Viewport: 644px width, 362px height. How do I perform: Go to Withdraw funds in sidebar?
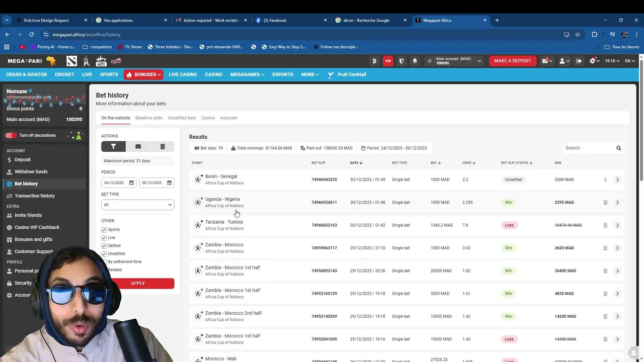pyautogui.click(x=31, y=171)
